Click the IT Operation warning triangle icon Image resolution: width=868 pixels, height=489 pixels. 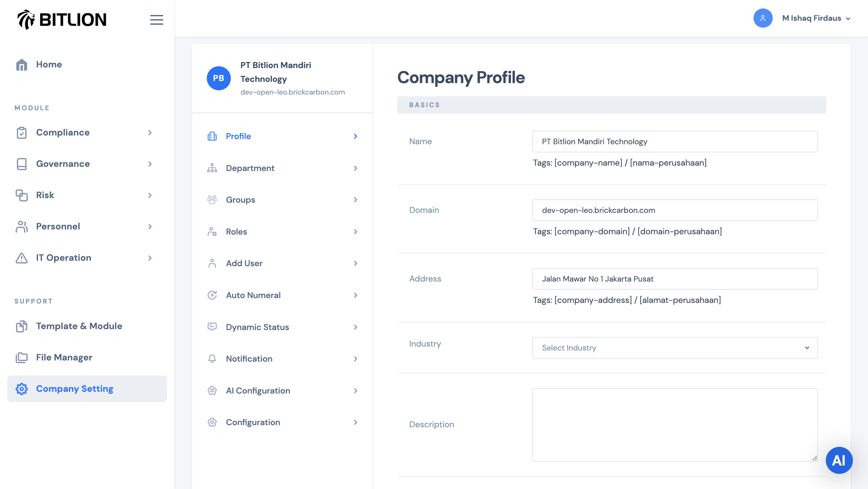(x=22, y=258)
